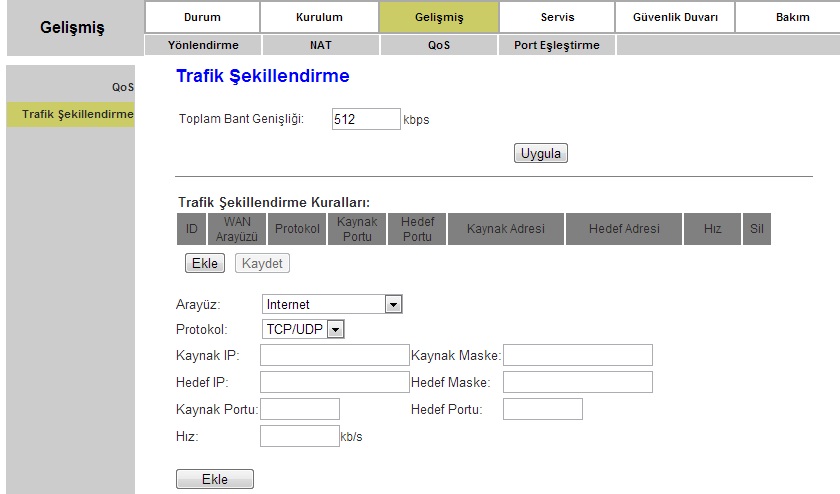The image size is (840, 494).
Task: Focus the Kaynak IP input field
Action: click(335, 355)
